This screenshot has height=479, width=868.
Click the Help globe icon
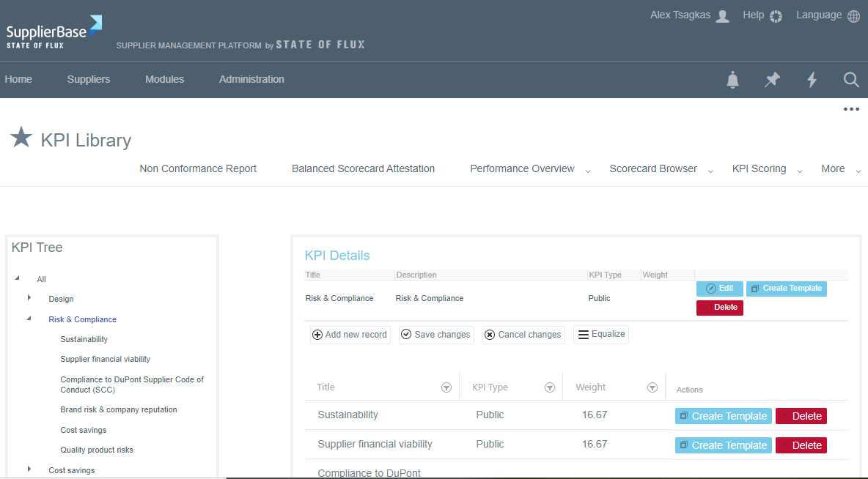[x=776, y=15]
